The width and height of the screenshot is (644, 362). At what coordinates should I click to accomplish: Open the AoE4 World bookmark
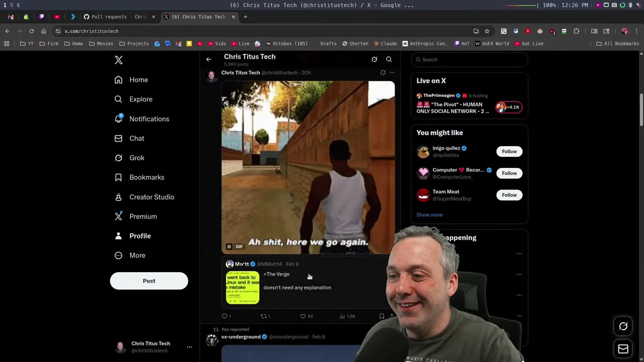(x=492, y=44)
